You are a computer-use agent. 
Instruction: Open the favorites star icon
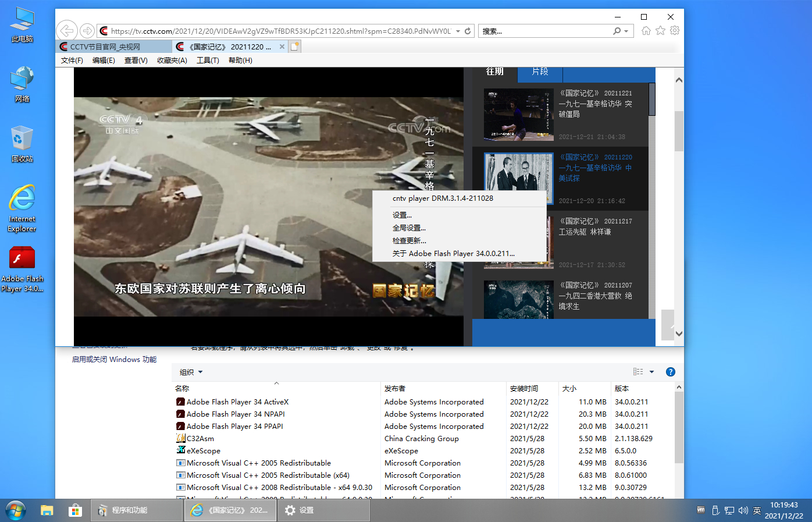click(x=660, y=31)
